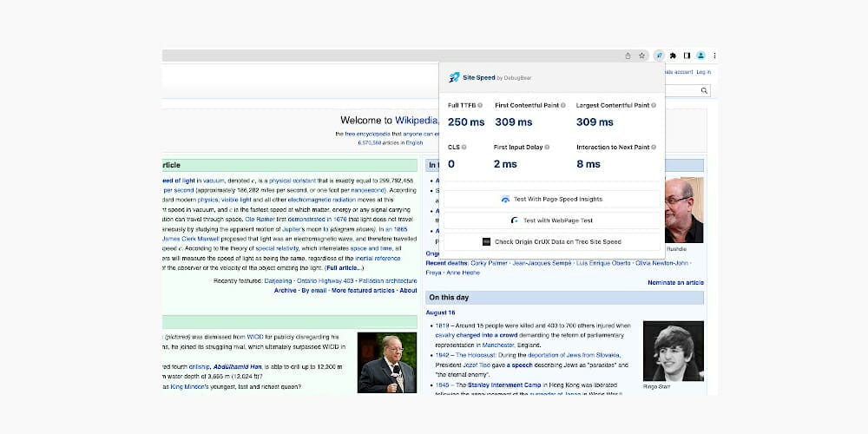Image resolution: width=868 pixels, height=434 pixels.
Task: Open the Archive link under featured article
Action: pyautogui.click(x=285, y=291)
